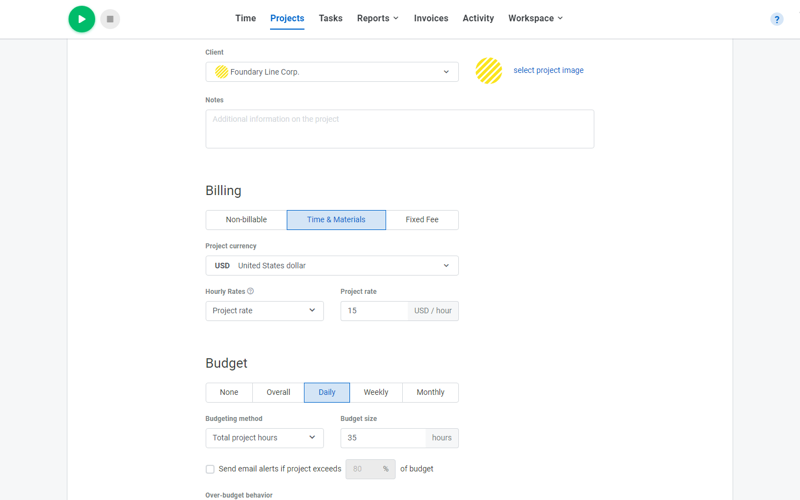The height and width of the screenshot is (500, 800).
Task: Choose Fixed Fee billing type
Action: pyautogui.click(x=422, y=220)
